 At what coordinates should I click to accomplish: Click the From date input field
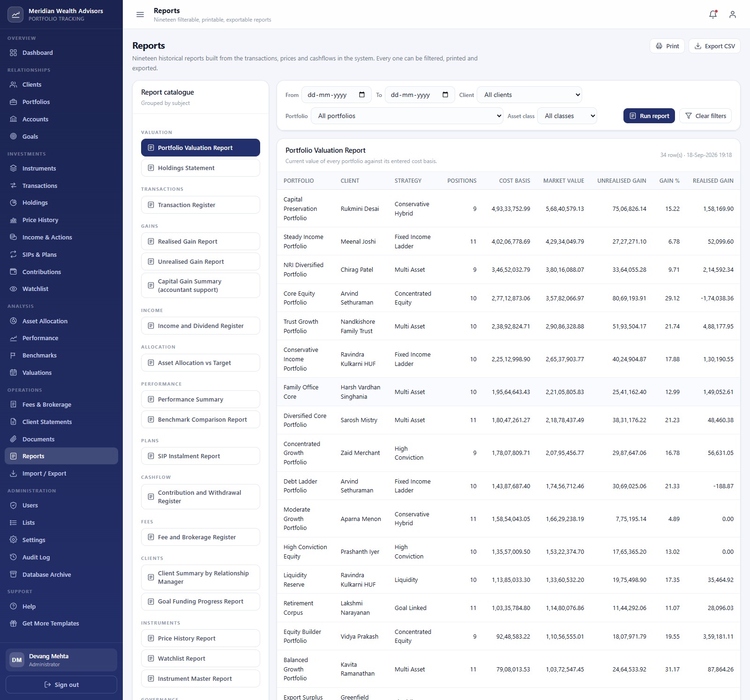click(337, 95)
